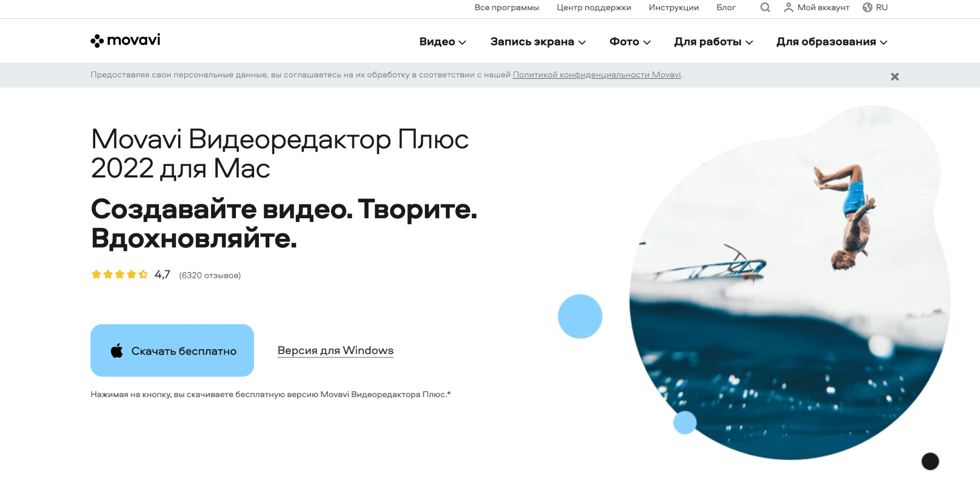
Task: Click the diving man hero image
Action: 790,282
